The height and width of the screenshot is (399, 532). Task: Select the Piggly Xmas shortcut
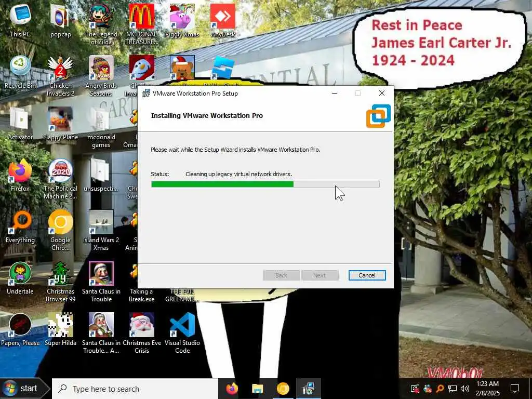182,20
